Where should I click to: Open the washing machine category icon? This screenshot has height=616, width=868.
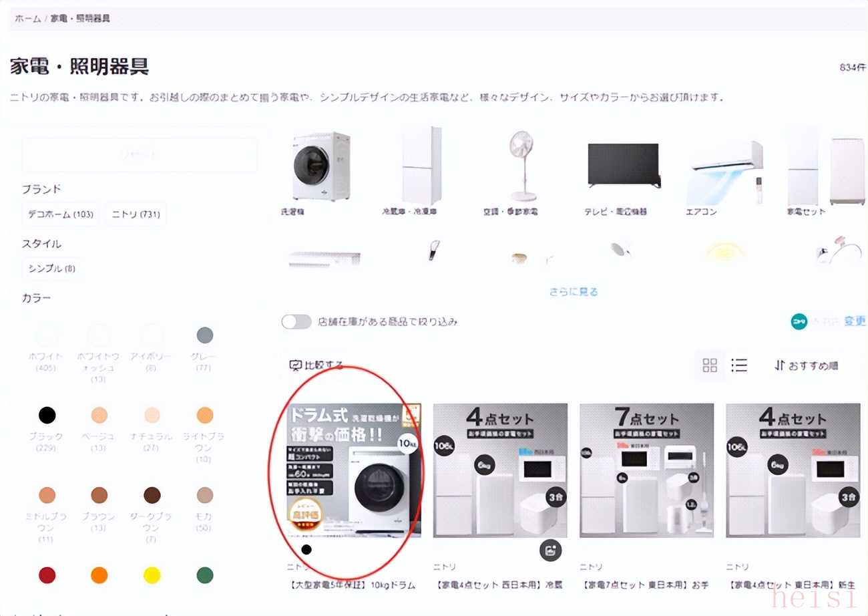click(x=322, y=166)
